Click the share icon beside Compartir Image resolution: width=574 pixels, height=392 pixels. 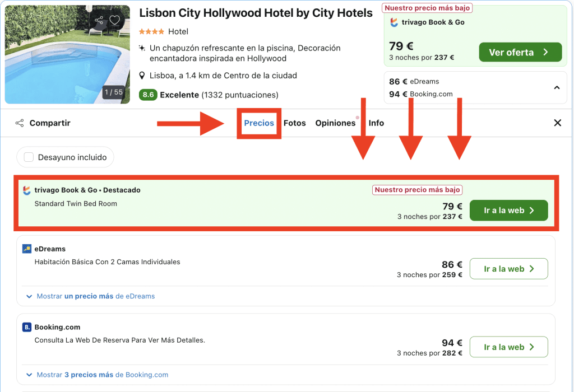click(20, 123)
